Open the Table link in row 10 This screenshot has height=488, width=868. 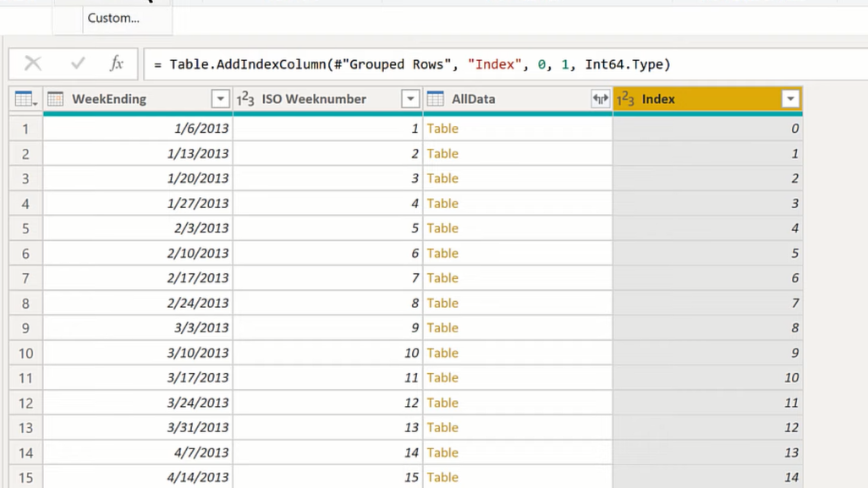(x=442, y=353)
